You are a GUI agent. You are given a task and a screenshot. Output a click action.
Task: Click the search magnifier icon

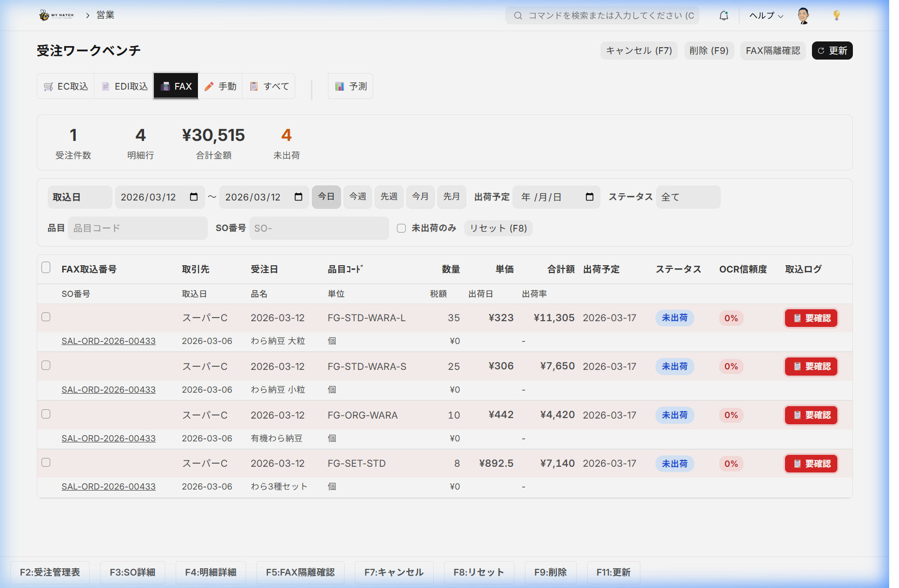pos(518,16)
